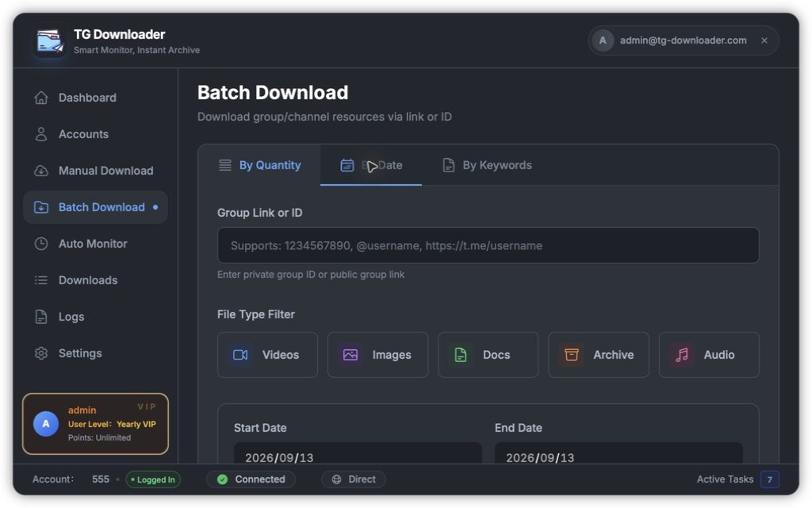812x508 pixels.
Task: Close the admin email chip
Action: click(764, 40)
